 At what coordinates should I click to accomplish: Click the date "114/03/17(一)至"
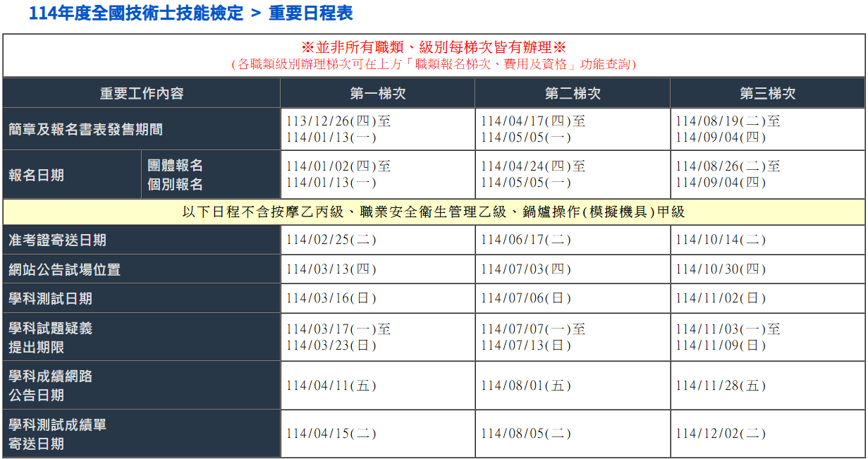tap(338, 329)
